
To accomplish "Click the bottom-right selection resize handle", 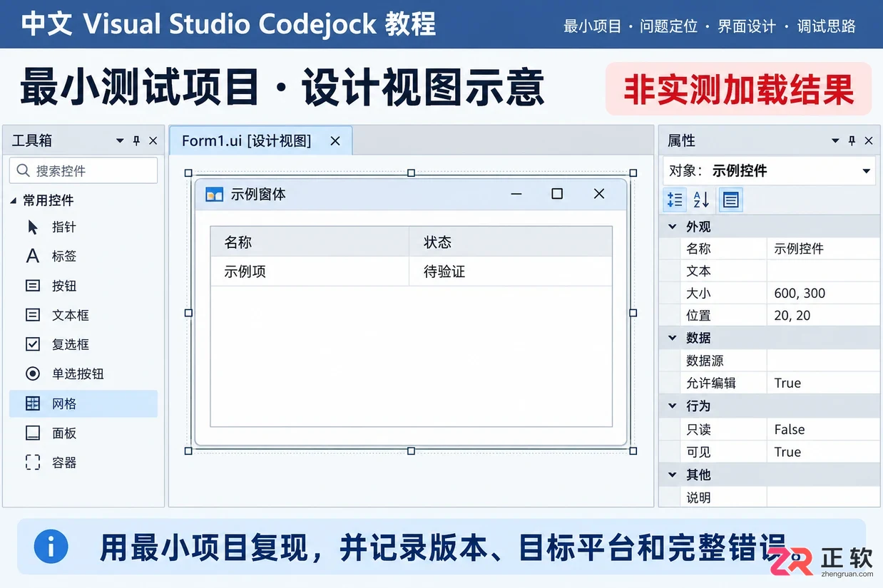I will 633,450.
